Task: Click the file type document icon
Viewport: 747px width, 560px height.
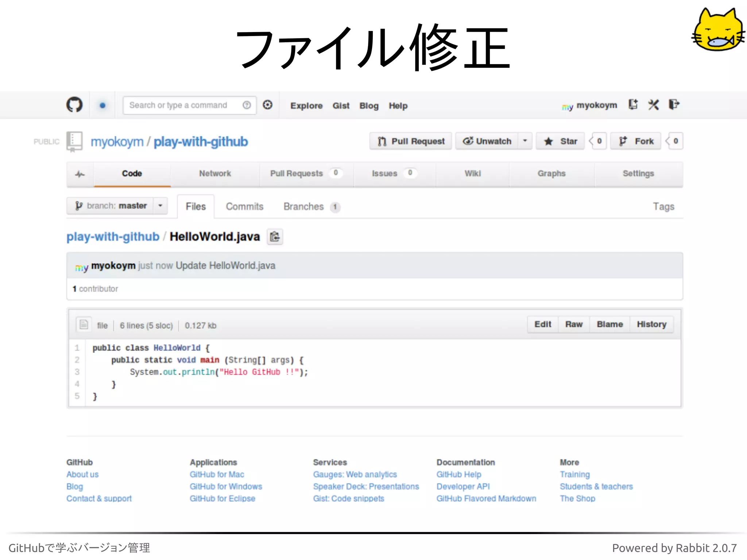Action: click(84, 324)
